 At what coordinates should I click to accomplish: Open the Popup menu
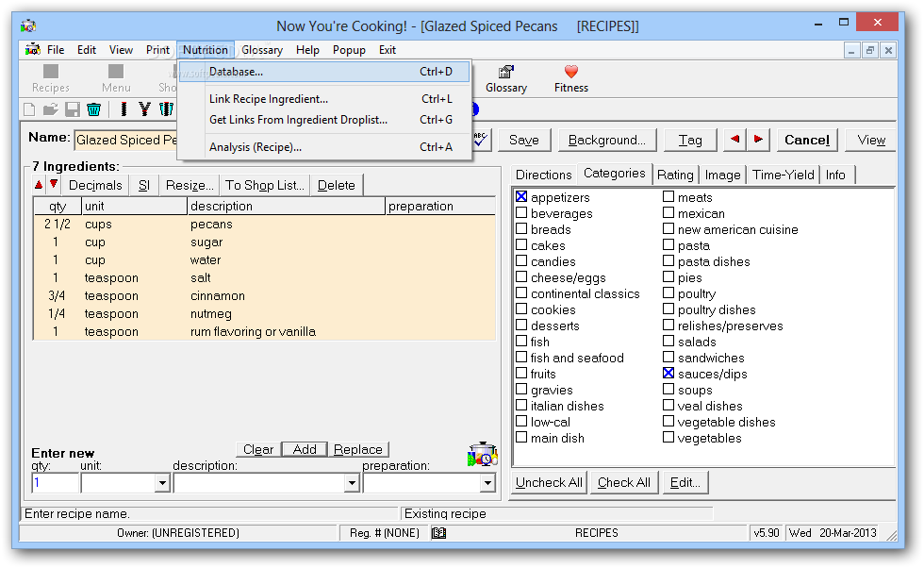349,50
